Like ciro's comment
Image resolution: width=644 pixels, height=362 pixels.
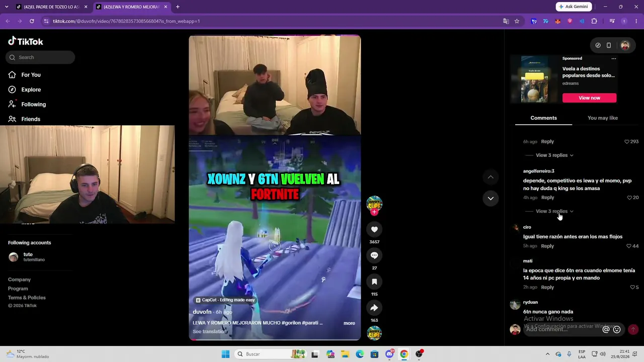point(629,246)
